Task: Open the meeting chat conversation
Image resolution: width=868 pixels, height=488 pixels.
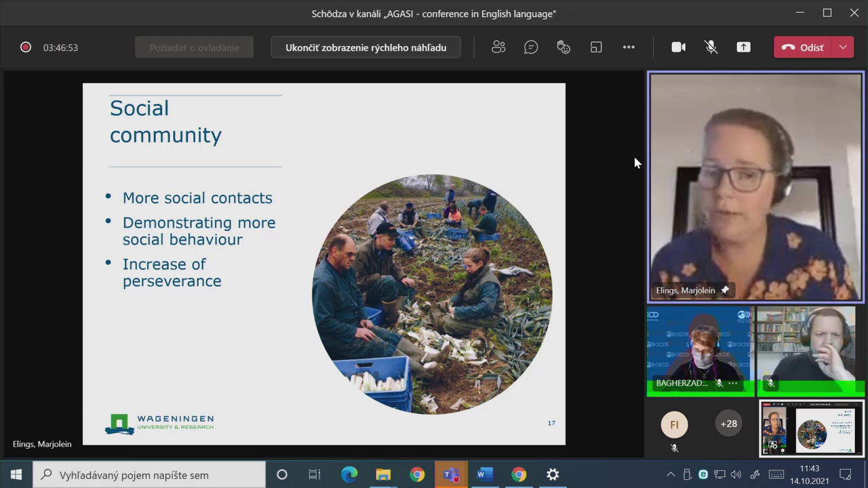Action: pos(531,47)
